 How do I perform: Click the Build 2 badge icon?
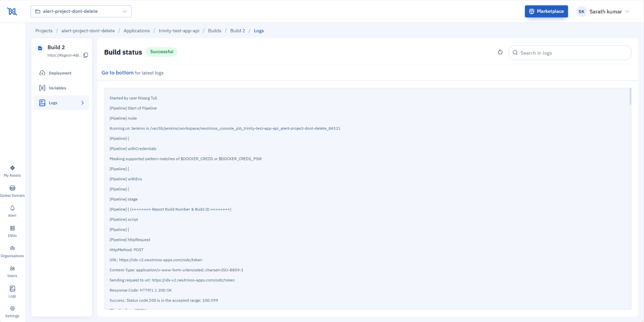click(40, 48)
